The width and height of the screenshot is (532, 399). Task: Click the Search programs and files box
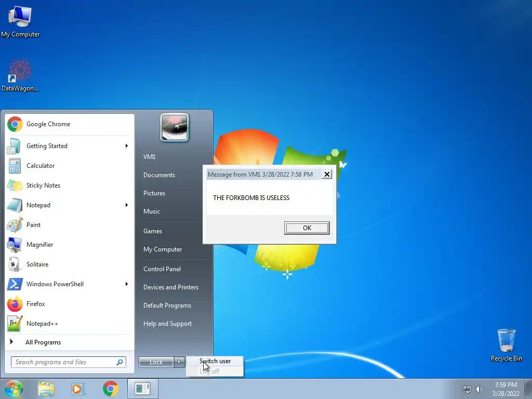click(69, 362)
